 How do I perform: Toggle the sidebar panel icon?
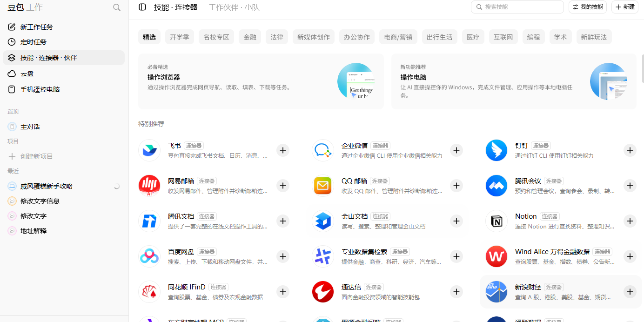tap(142, 7)
